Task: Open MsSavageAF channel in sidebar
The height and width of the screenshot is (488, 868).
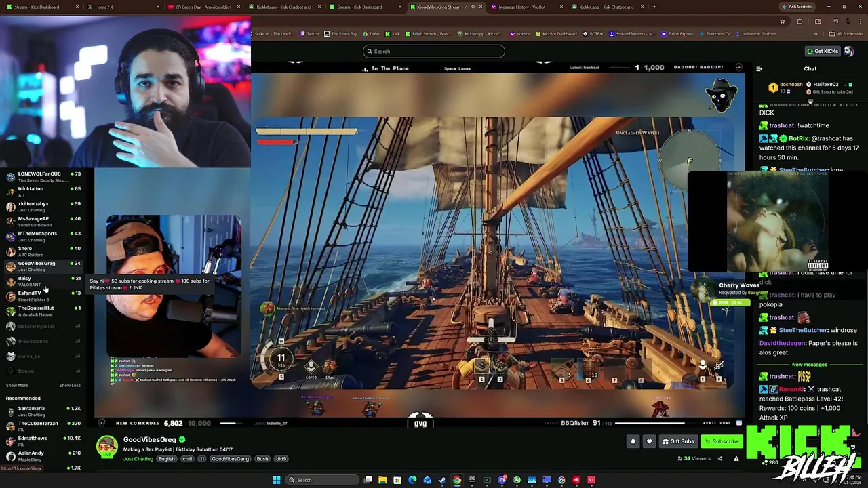Action: tap(43, 221)
